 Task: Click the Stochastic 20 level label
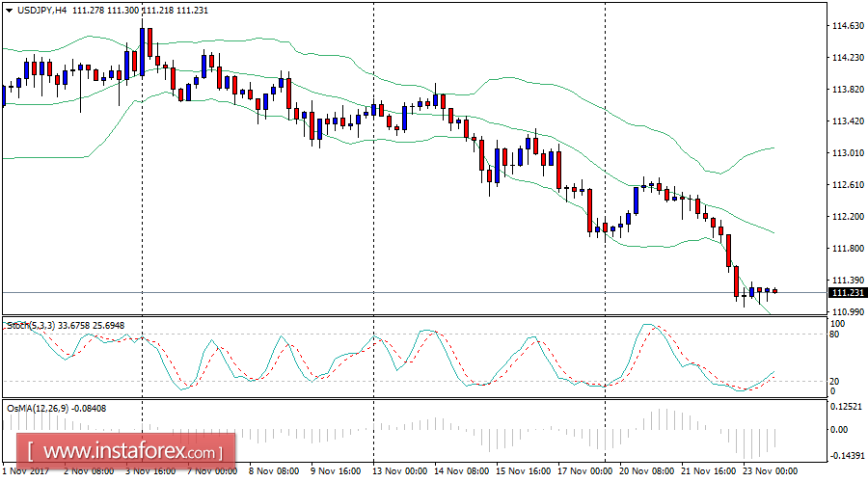coord(835,382)
